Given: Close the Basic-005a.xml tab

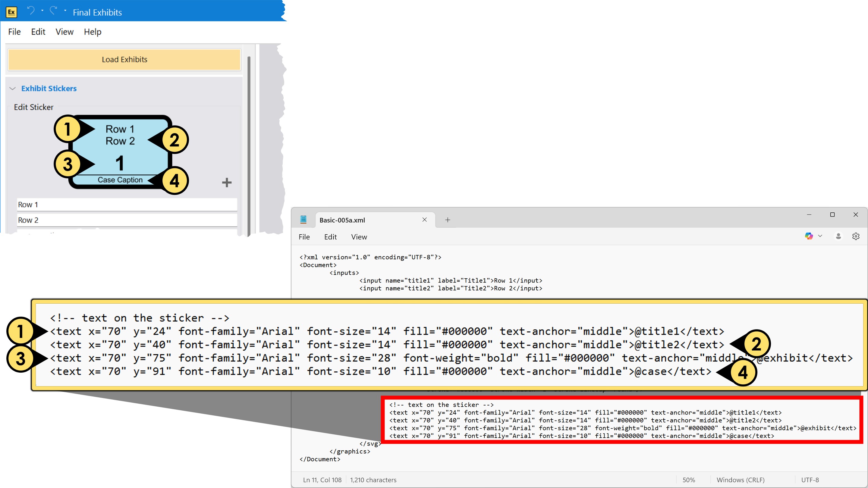Looking at the screenshot, I should pos(424,220).
